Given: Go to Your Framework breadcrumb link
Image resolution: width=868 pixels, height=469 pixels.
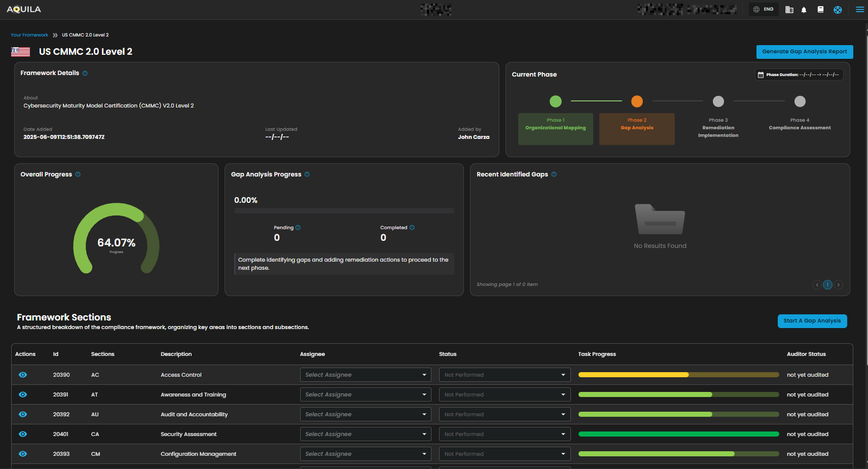Looking at the screenshot, I should (x=29, y=35).
